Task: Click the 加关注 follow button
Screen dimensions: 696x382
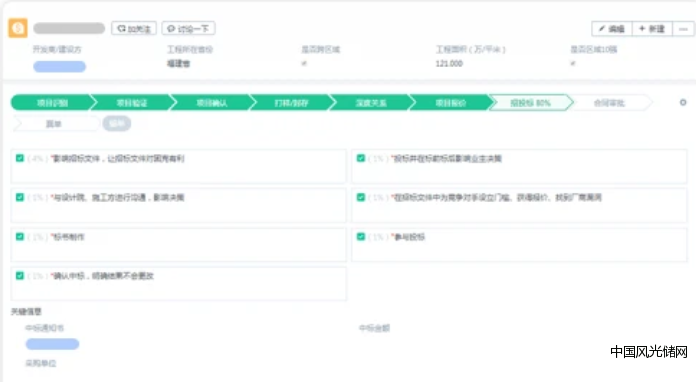Action: (x=134, y=28)
